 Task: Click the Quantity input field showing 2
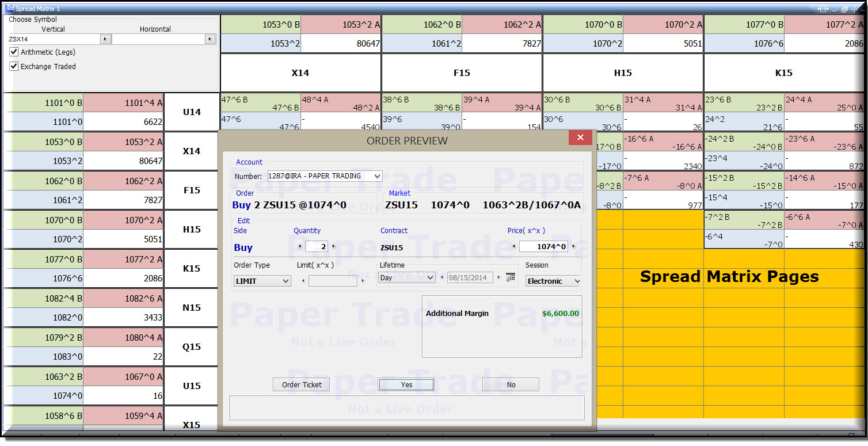[316, 246]
